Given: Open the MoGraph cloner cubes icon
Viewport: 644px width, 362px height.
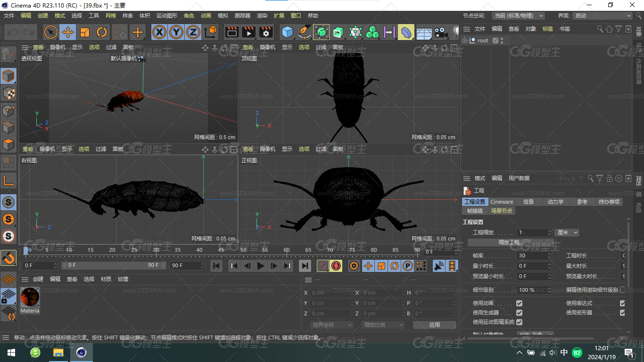Looking at the screenshot, I should pyautogui.click(x=372, y=32).
